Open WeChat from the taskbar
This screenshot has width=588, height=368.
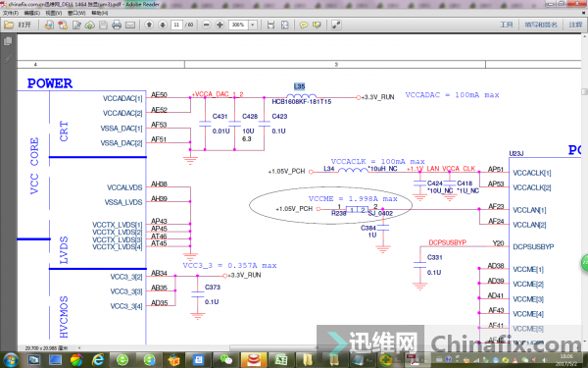pyautogui.click(x=226, y=360)
